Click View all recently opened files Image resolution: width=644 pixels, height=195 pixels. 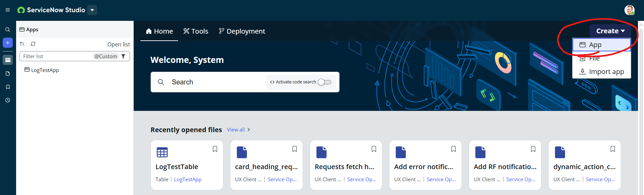pos(236,130)
